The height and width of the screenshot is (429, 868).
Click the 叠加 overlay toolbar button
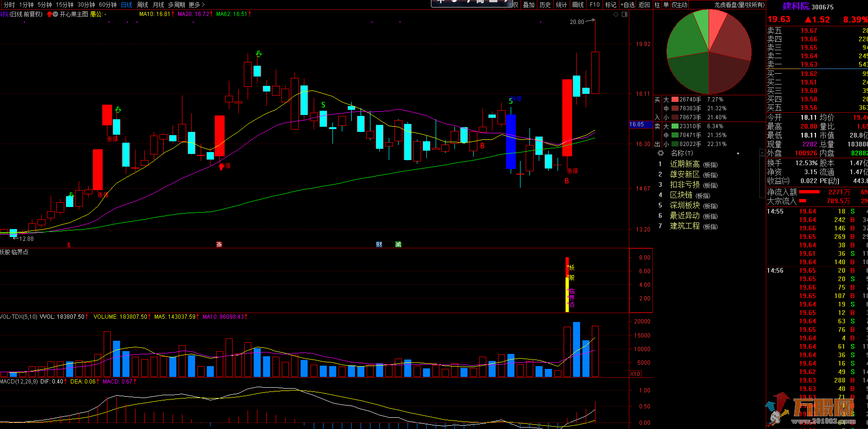pos(529,5)
